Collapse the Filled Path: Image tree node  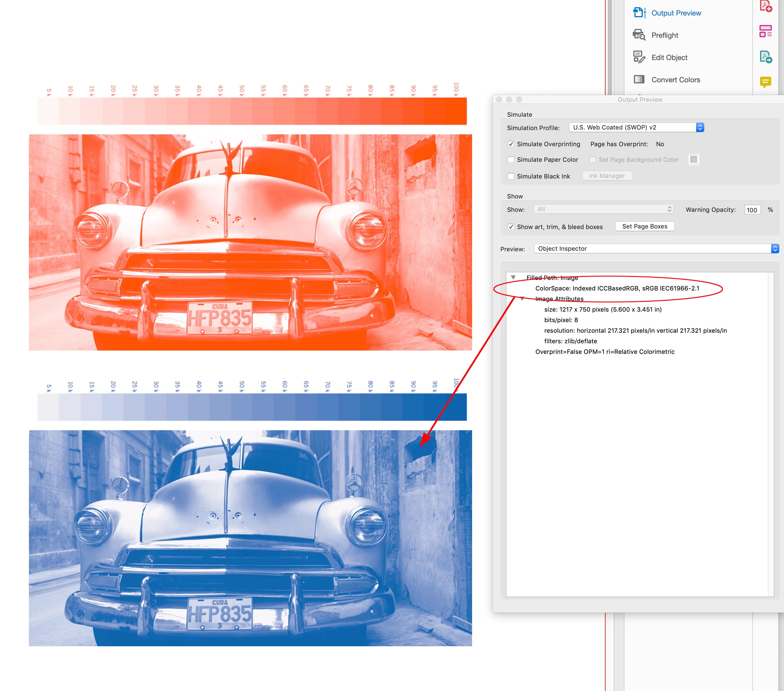[x=513, y=277]
